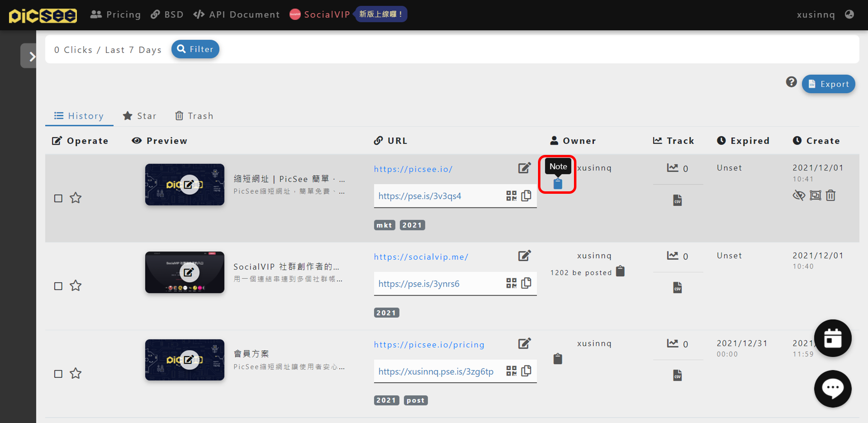
Task: Switch to the History tab
Action: (79, 116)
